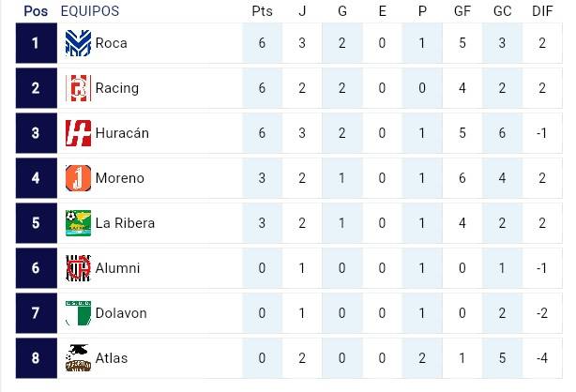Open the La Ribera team logo
576x392 pixels.
click(x=77, y=223)
